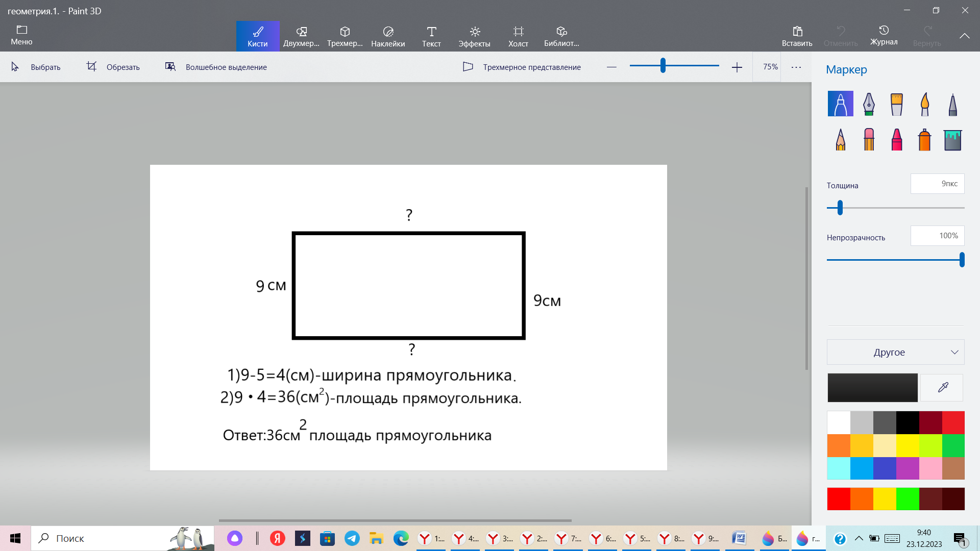
Task: Select the Pencil tool
Action: (840, 139)
